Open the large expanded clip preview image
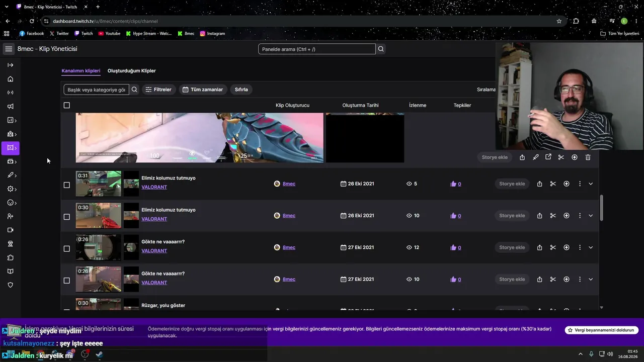 pyautogui.click(x=199, y=138)
